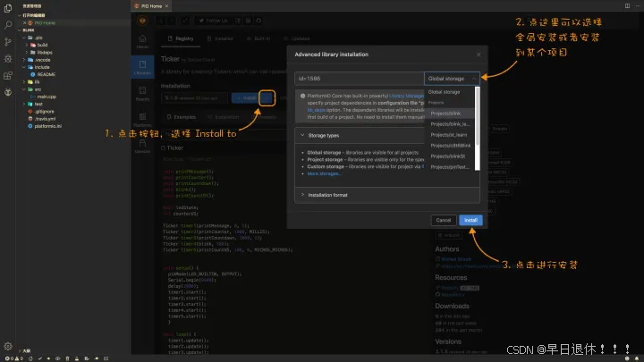Select Projects/st_learn in storage list
This screenshot has width=644, height=362.
point(448,135)
